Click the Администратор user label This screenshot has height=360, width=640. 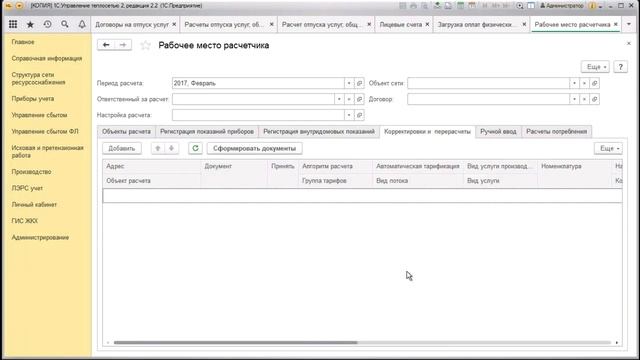click(562, 6)
